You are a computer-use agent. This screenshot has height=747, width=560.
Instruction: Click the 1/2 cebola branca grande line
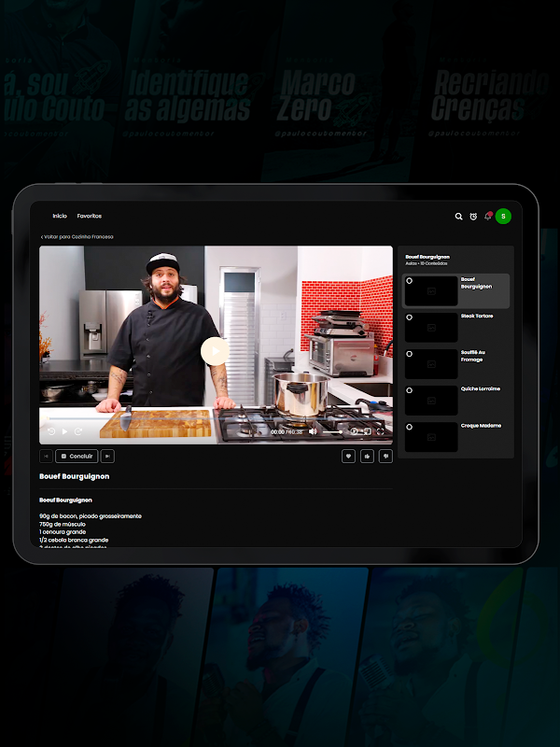(x=74, y=541)
